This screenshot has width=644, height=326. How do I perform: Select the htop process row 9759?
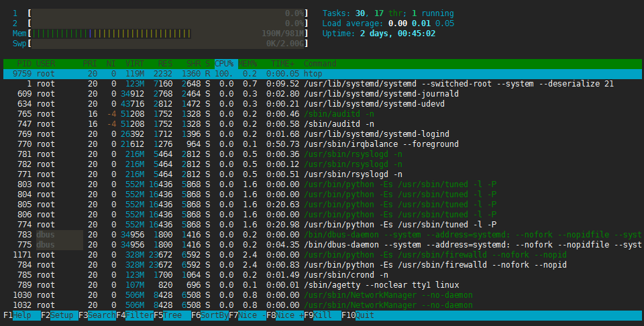[322, 74]
